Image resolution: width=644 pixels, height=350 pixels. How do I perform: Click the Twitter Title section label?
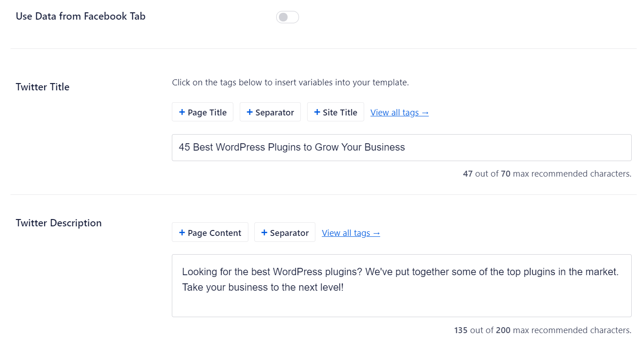42,87
